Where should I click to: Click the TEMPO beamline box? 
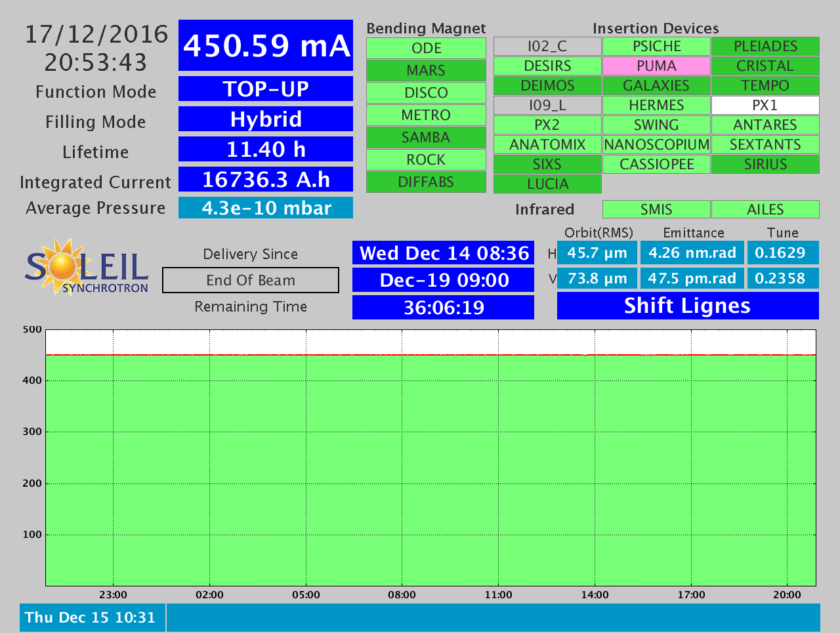tap(765, 86)
